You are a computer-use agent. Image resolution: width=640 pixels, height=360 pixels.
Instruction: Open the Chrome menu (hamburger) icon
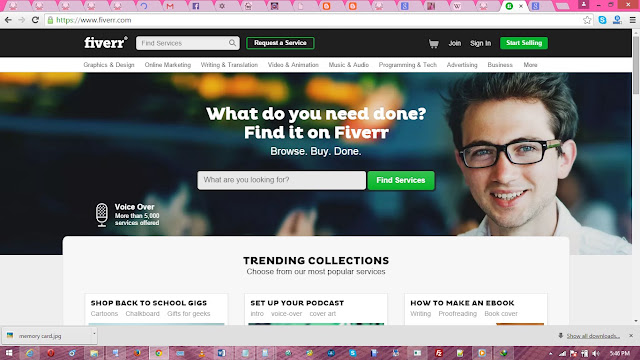click(x=633, y=20)
